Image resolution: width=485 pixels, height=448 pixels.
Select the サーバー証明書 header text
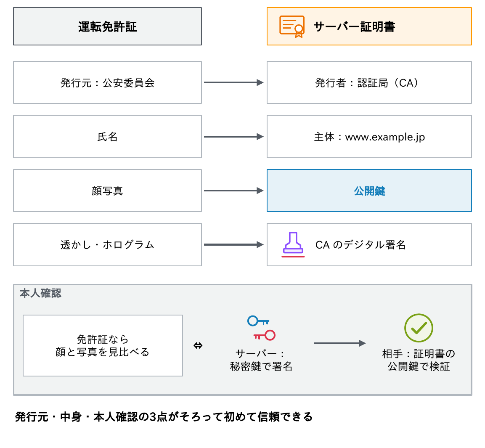(354, 27)
